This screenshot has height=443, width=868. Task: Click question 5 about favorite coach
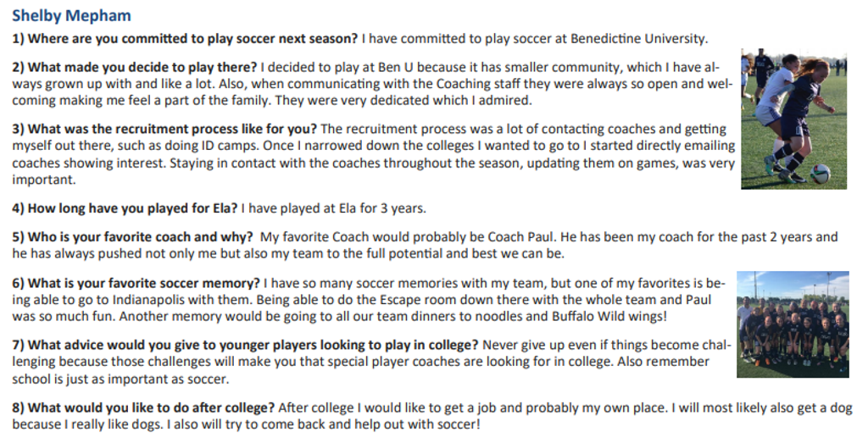132,237
